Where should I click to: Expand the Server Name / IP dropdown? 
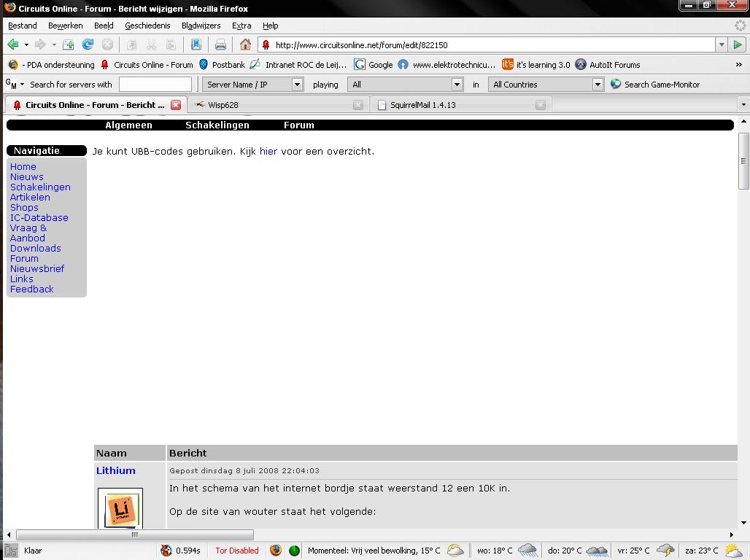(x=297, y=85)
